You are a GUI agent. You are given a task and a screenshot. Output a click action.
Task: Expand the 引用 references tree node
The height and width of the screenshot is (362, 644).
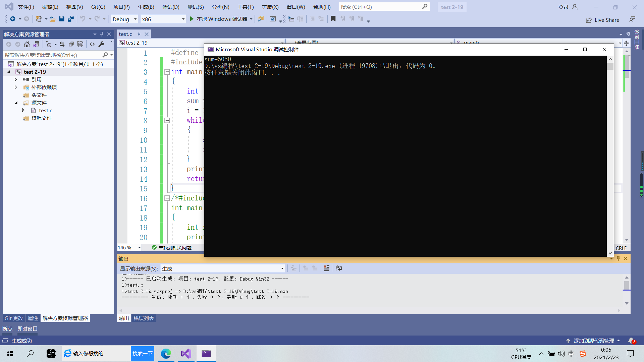coord(16,79)
